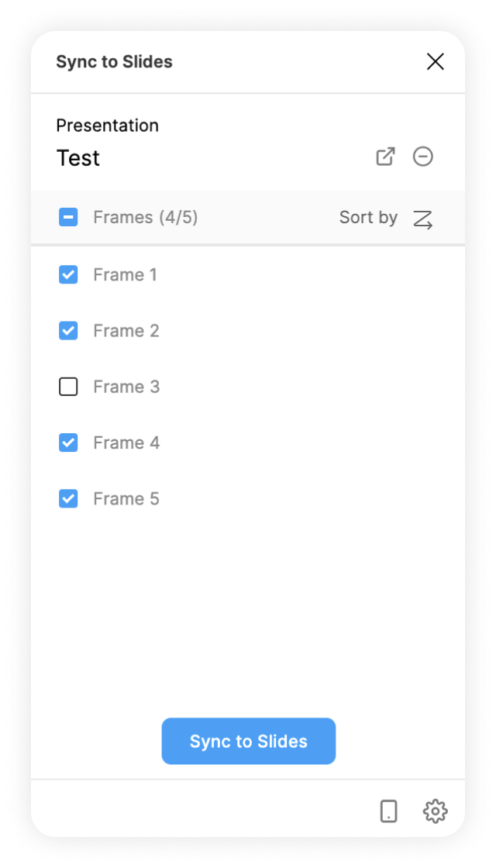
Task: Select the Frame 5 list label
Action: (x=126, y=498)
